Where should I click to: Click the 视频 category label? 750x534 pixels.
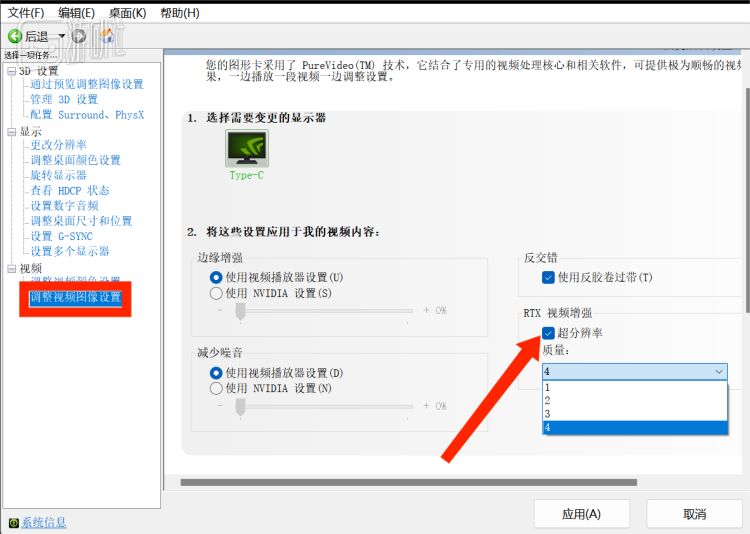pyautogui.click(x=31, y=269)
